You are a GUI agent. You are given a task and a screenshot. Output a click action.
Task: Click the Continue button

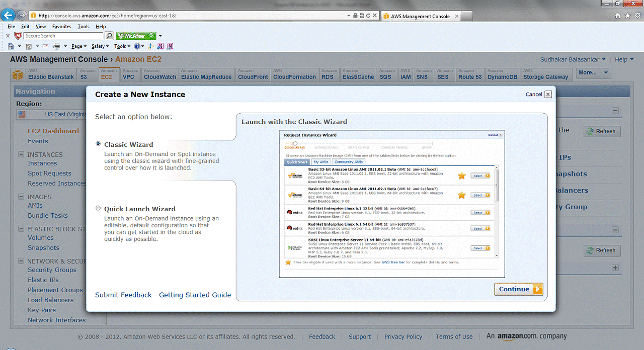coord(519,289)
